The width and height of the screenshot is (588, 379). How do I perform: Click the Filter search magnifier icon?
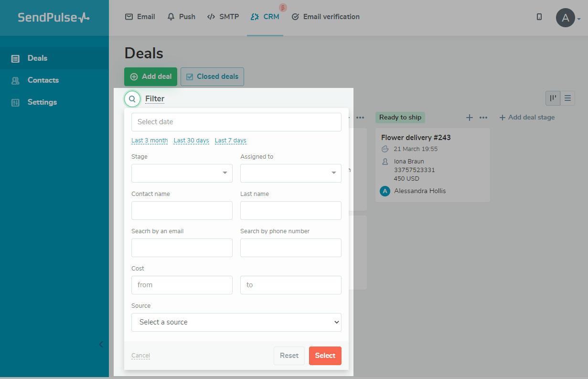(132, 99)
